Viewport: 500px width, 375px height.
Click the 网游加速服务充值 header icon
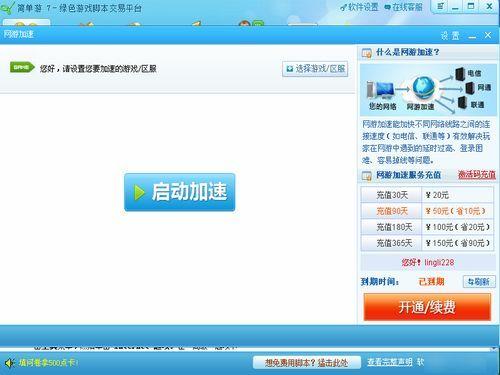367,175
